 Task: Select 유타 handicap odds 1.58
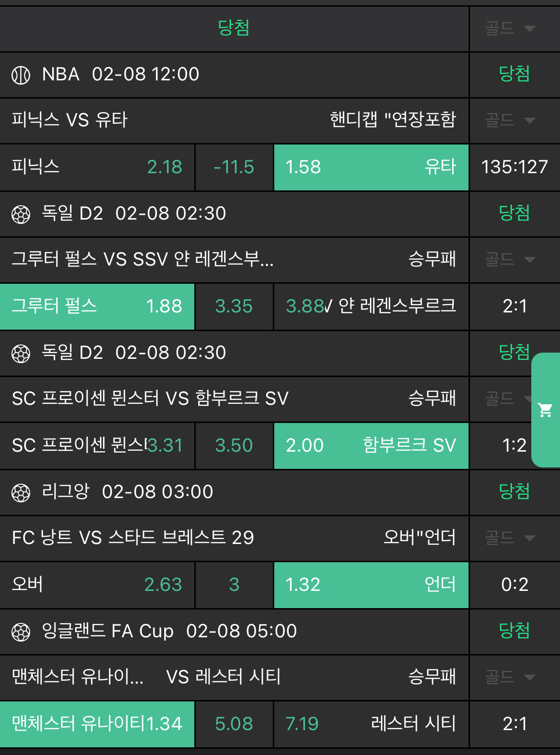371,167
